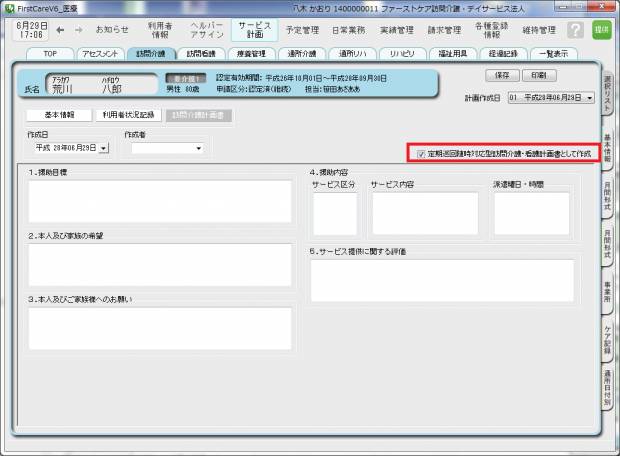Open the 基本情報 section button

58,115
